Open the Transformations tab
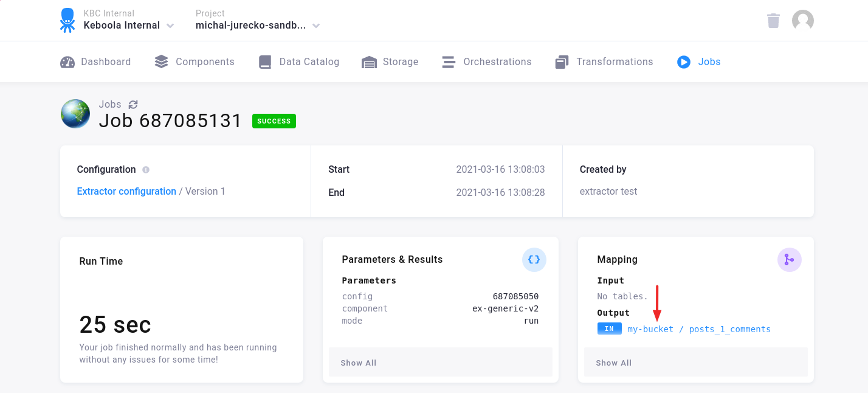The image size is (868, 393). pyautogui.click(x=604, y=62)
